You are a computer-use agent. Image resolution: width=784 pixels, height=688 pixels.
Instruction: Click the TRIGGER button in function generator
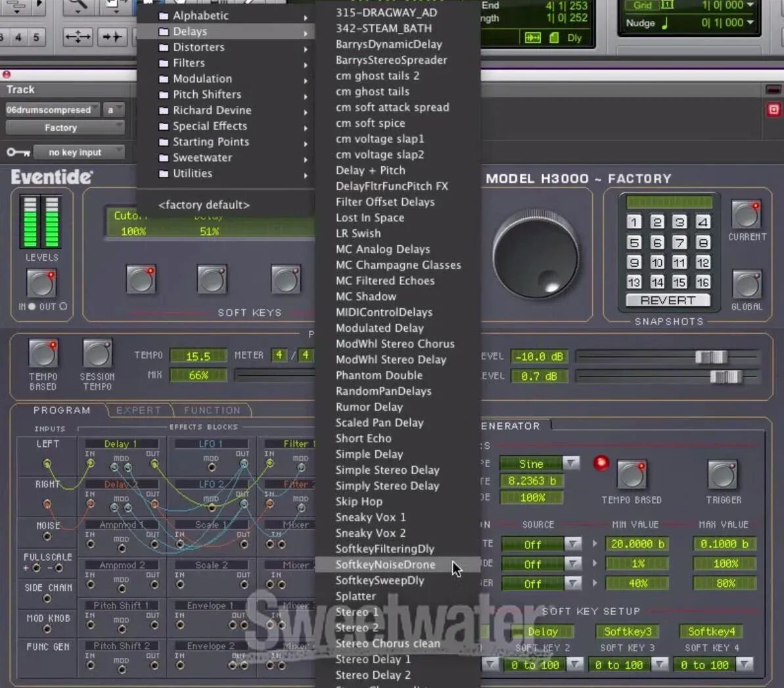pyautogui.click(x=723, y=475)
